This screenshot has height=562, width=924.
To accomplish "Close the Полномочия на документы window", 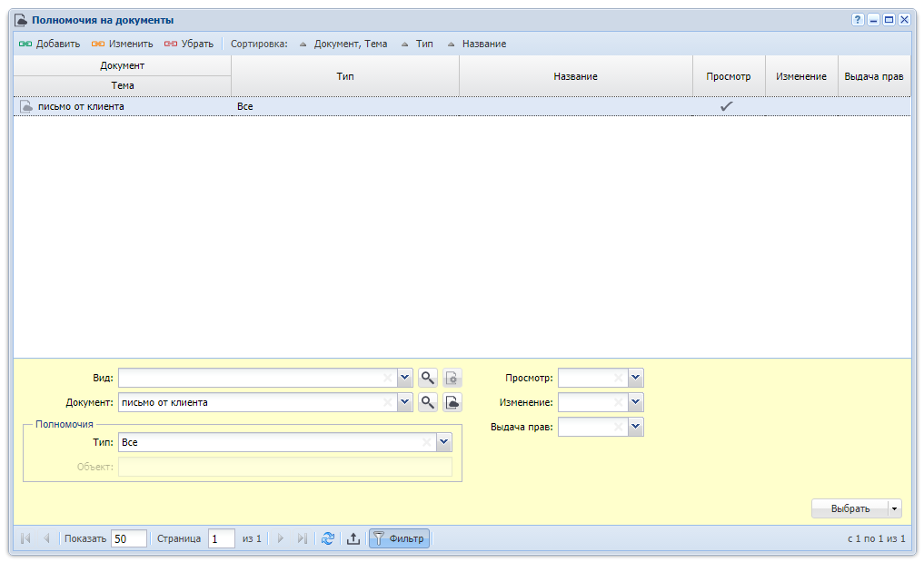I will [x=904, y=19].
